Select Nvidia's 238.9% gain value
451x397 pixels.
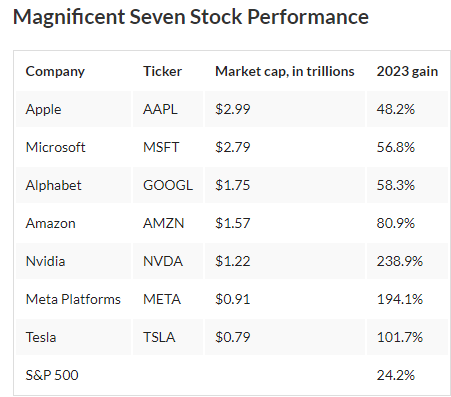pos(400,261)
